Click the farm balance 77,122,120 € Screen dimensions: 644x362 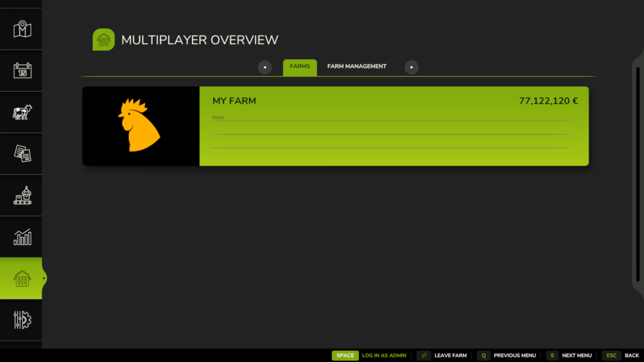point(548,101)
